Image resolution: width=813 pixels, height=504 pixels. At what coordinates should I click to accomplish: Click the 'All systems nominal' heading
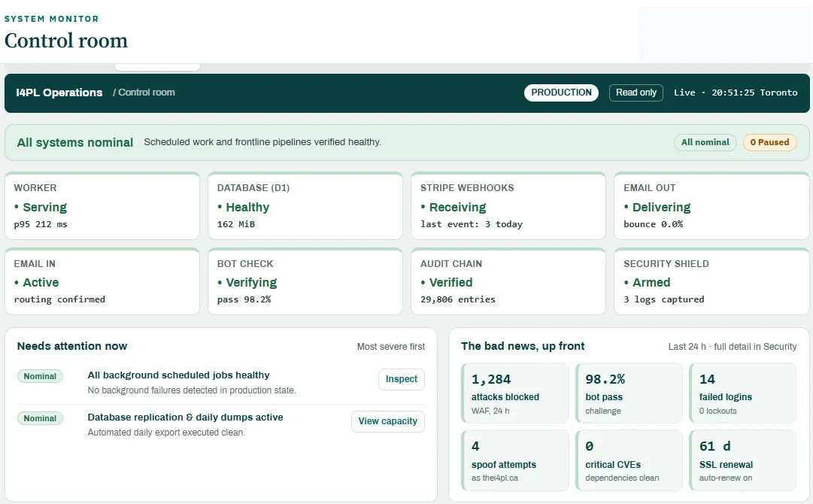pos(75,143)
